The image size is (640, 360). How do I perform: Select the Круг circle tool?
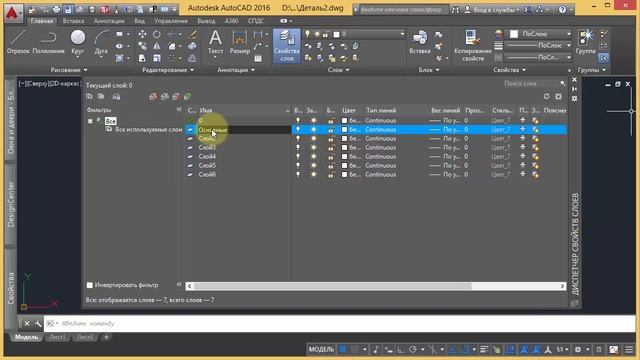78,42
